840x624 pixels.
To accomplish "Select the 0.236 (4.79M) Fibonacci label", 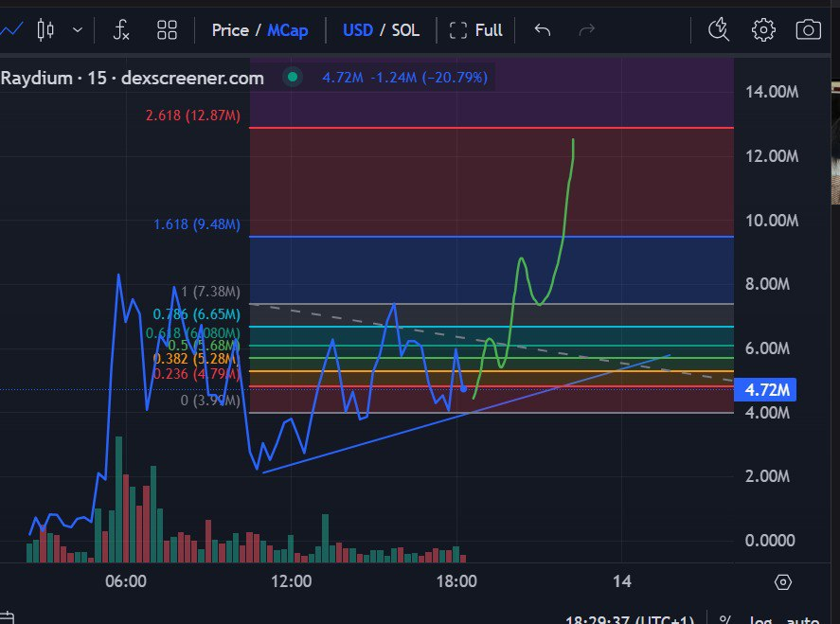I will [196, 373].
